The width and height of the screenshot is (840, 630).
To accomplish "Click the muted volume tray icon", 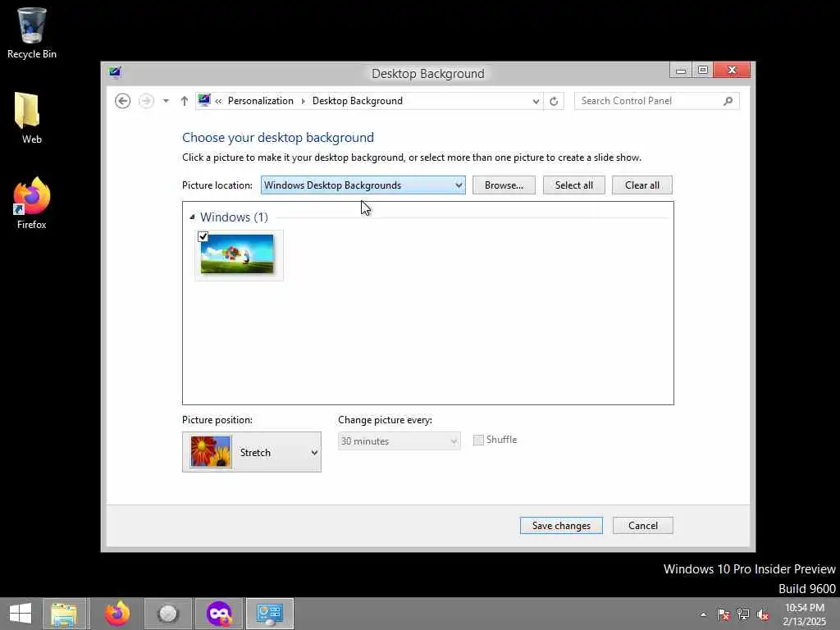I will click(x=763, y=614).
